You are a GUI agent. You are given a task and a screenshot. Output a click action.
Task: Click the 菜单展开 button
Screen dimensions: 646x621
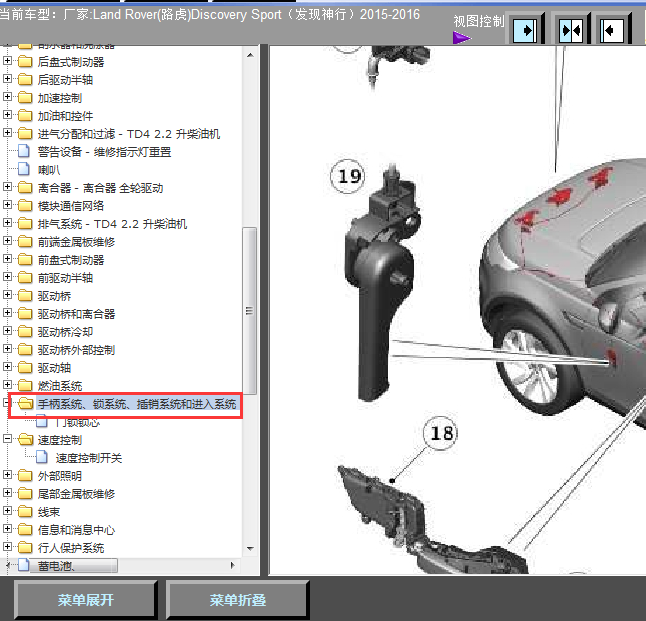86,599
